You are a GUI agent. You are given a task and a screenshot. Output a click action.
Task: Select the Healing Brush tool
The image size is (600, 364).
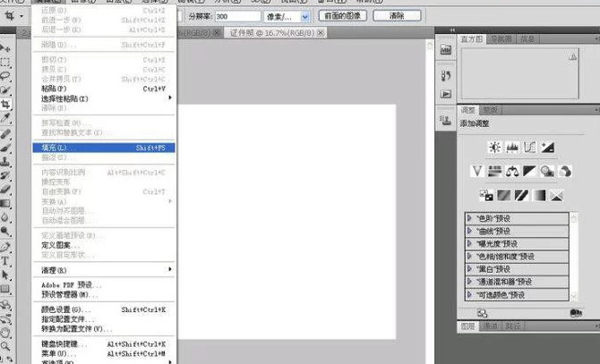point(5,134)
